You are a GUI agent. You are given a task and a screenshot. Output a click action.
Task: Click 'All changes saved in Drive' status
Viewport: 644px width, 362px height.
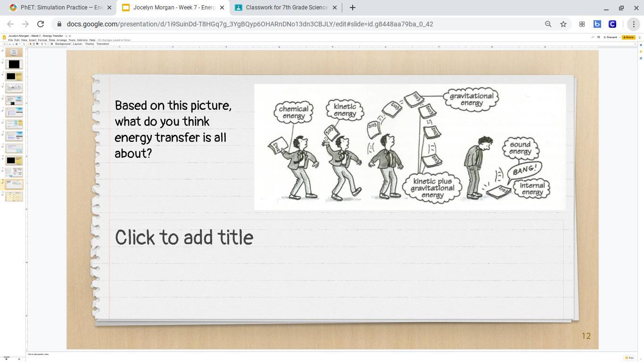point(114,40)
